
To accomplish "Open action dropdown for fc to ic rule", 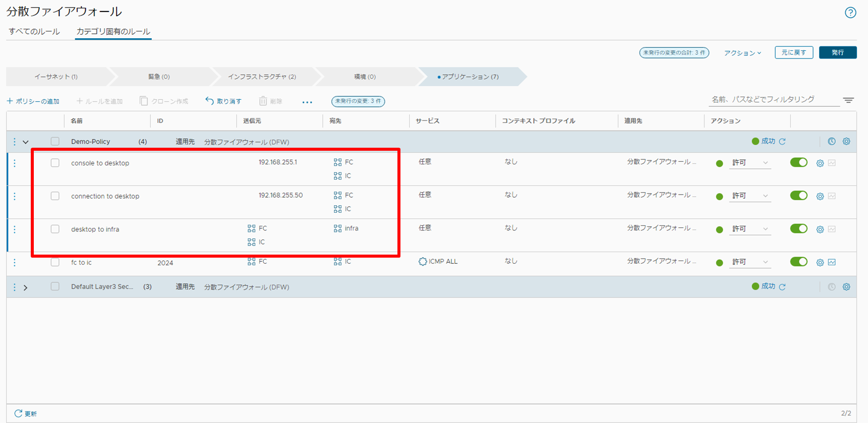I will click(750, 262).
